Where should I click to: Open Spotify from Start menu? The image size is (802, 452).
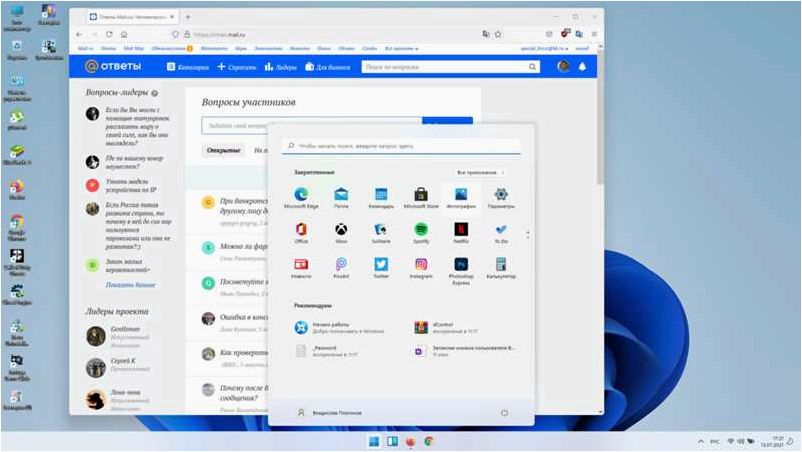point(421,233)
